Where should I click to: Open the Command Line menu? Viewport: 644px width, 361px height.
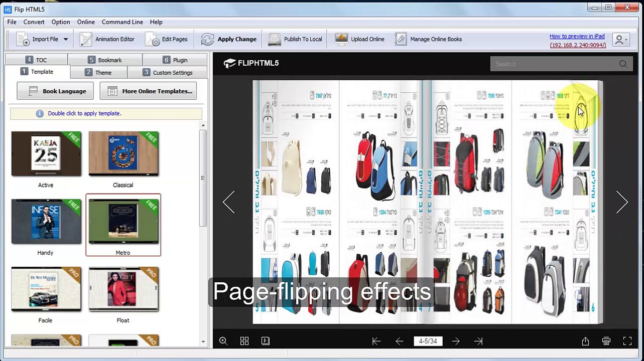(122, 22)
